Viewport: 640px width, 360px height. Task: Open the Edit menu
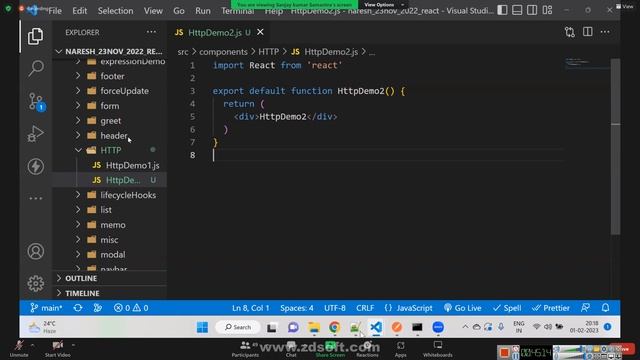(x=80, y=11)
